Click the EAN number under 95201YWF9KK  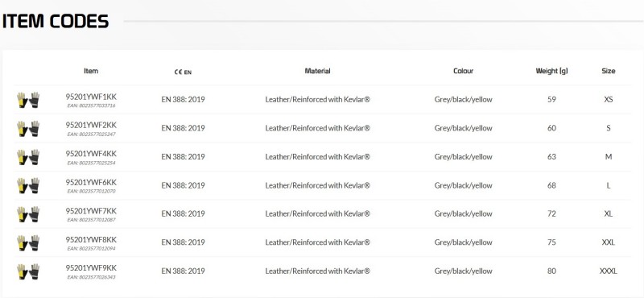click(x=91, y=277)
